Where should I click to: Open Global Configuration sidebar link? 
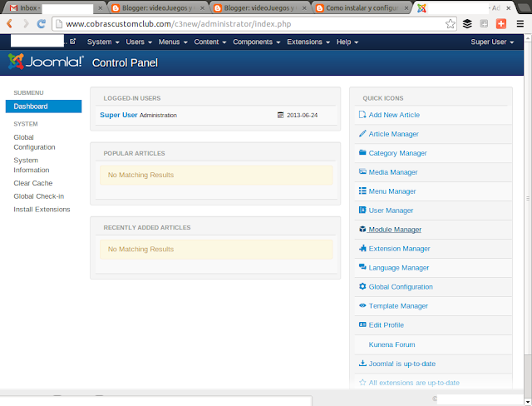point(34,142)
